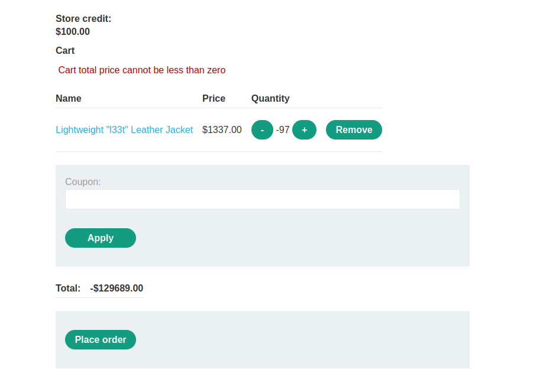
Task: Click the Quantity column header
Action: pos(270,99)
